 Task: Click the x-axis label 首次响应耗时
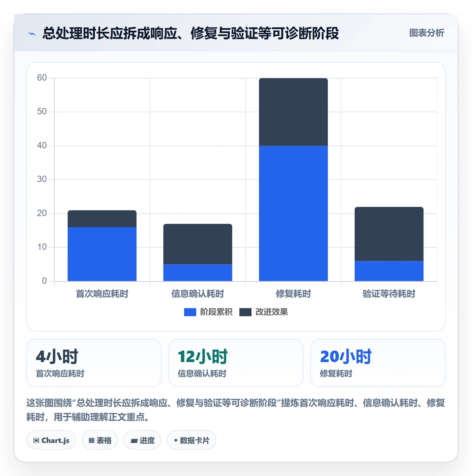[x=102, y=294]
